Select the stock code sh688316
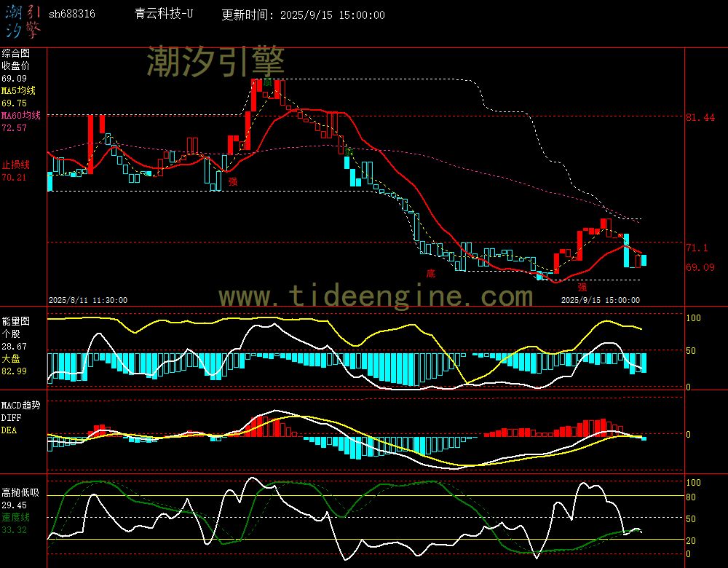The width and height of the screenshot is (728, 568). (72, 15)
